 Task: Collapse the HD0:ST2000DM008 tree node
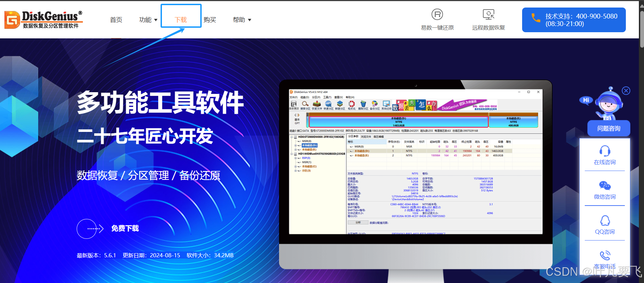(292, 137)
